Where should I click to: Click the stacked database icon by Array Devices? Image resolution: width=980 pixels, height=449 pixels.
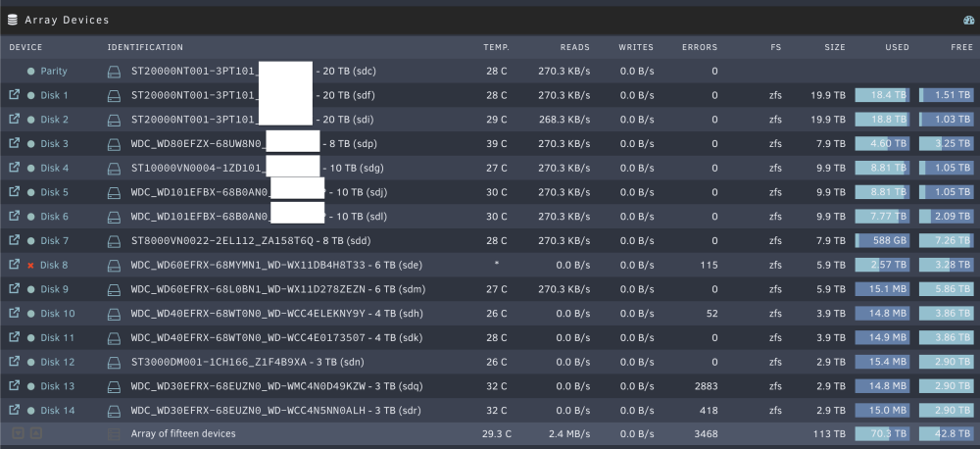tap(13, 20)
